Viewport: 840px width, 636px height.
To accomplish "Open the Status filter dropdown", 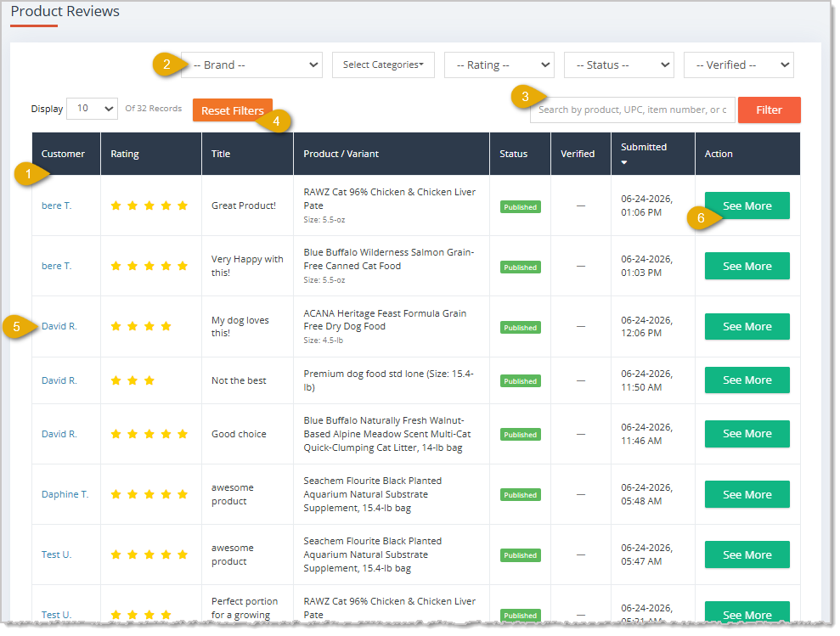I will (x=619, y=65).
